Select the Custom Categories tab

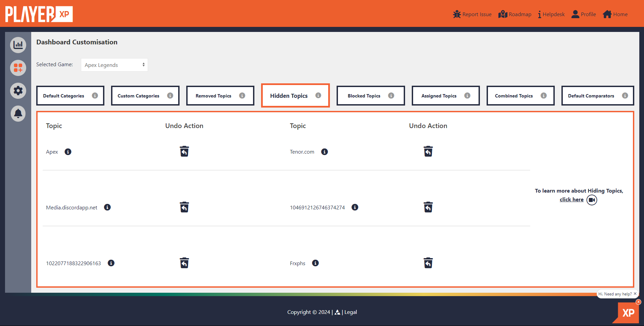pos(145,96)
